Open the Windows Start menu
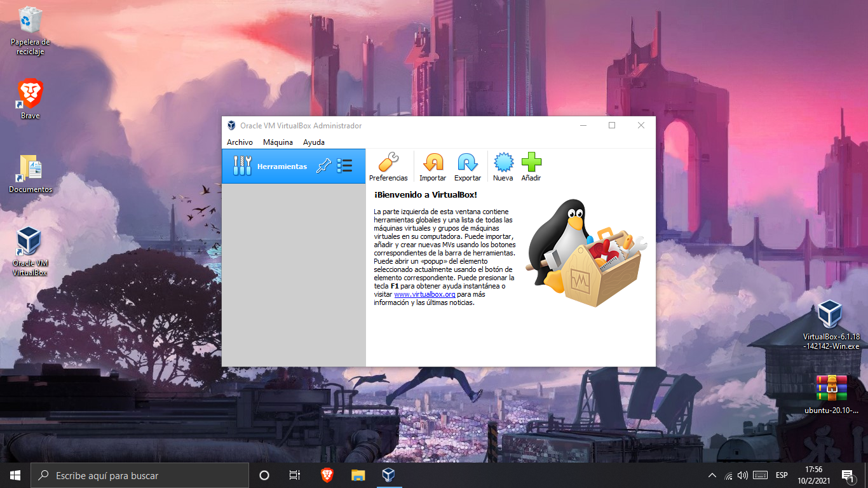Screen dimensions: 868x488 15,475
